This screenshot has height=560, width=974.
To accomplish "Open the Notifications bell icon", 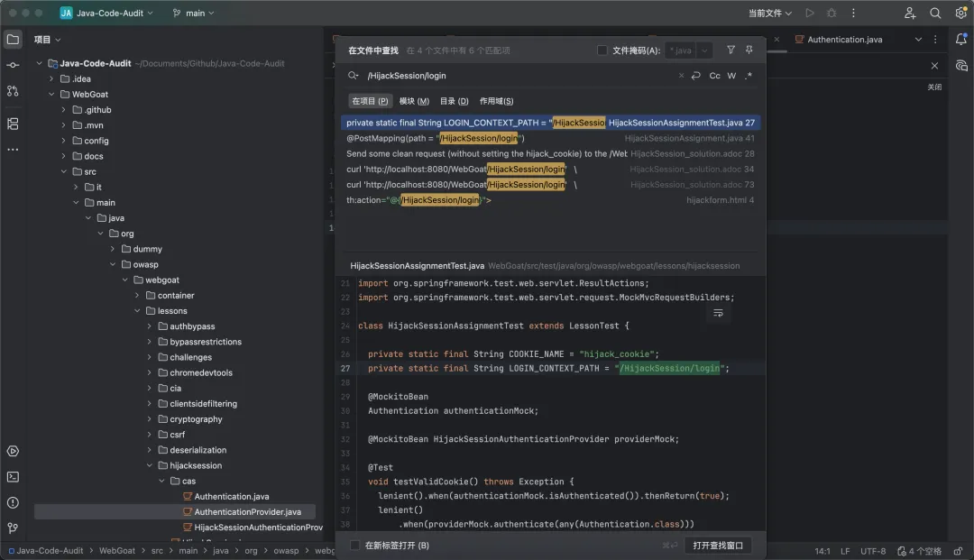I will click(x=961, y=39).
